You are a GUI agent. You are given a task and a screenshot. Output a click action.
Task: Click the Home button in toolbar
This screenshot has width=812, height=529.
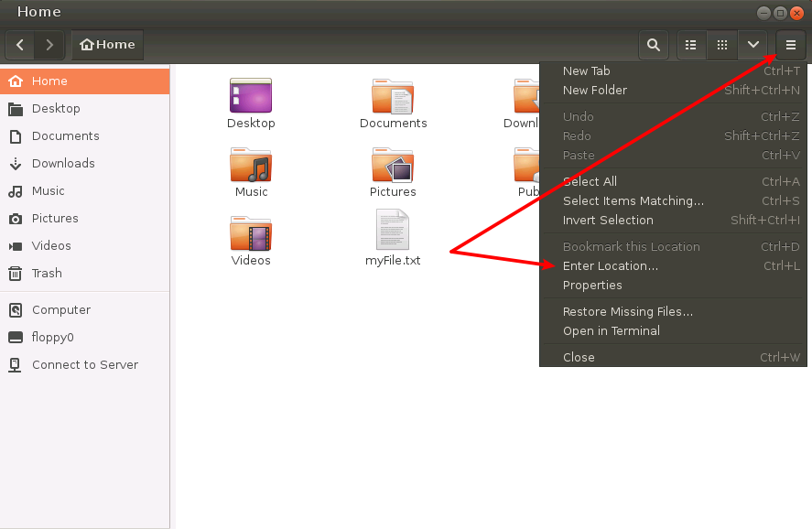pyautogui.click(x=106, y=44)
